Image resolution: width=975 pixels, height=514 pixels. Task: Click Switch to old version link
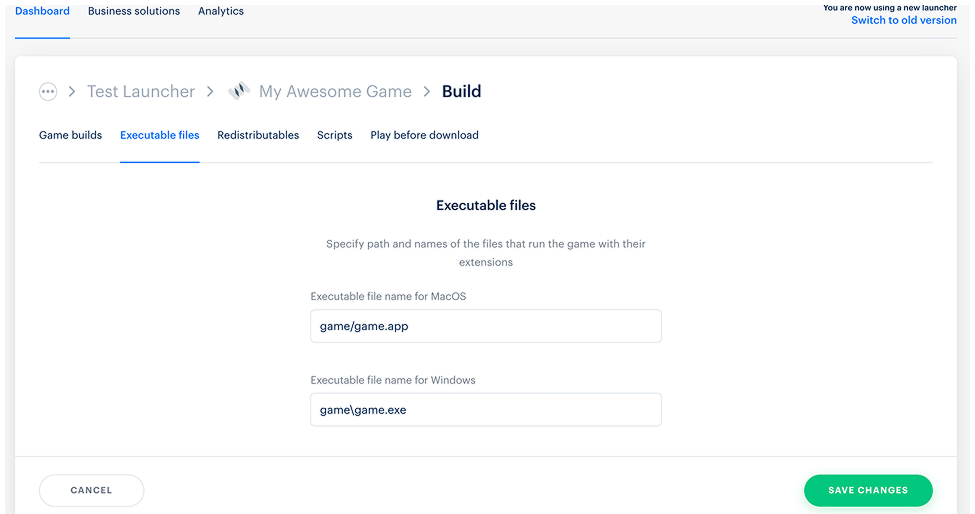(x=903, y=20)
